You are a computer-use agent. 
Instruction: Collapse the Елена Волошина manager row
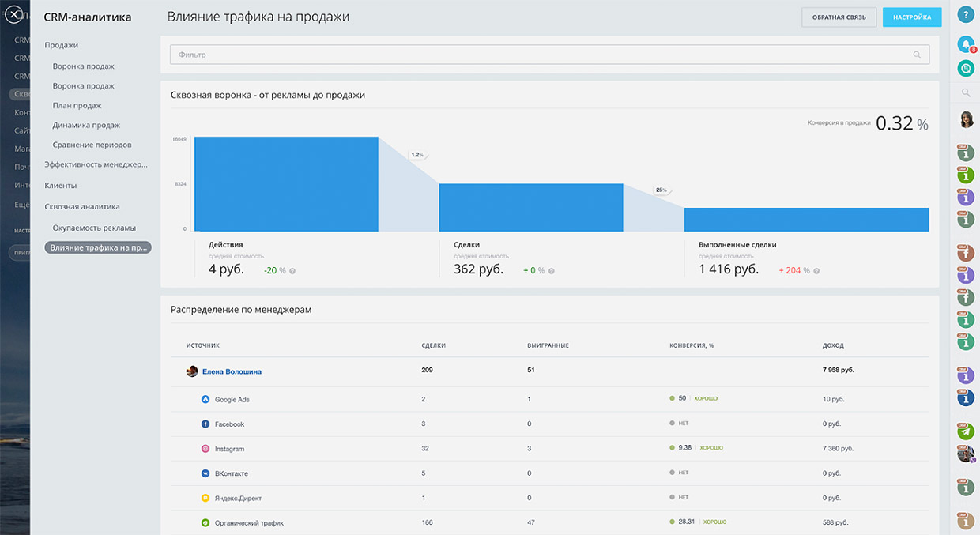click(x=232, y=371)
